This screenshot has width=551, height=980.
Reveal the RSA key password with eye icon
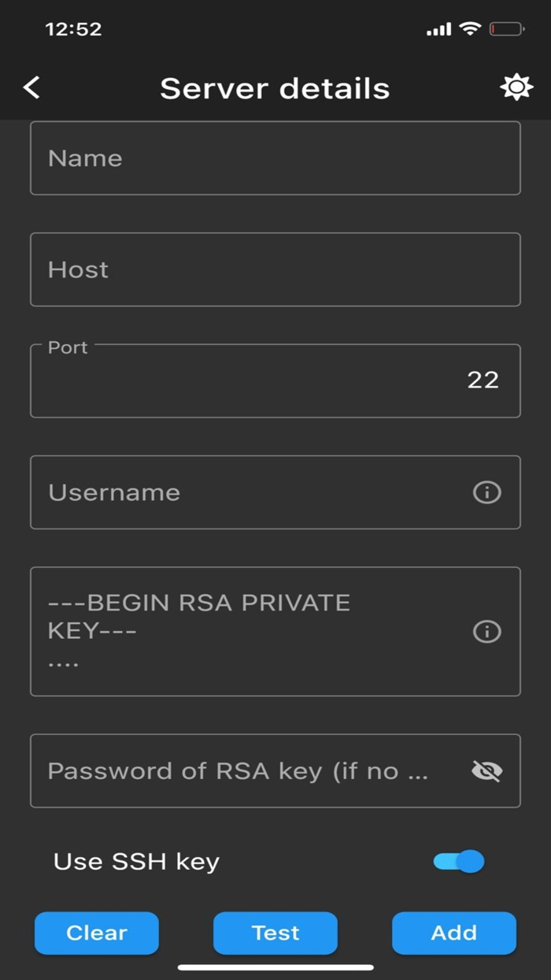486,770
